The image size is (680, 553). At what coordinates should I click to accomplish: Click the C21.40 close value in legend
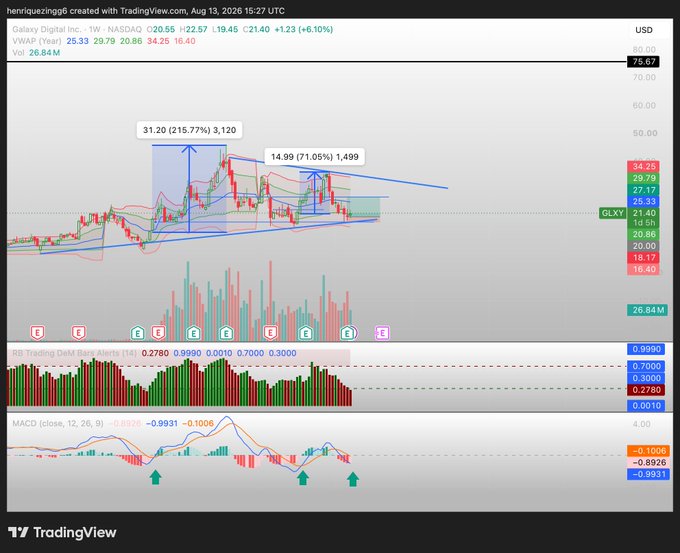[256, 29]
